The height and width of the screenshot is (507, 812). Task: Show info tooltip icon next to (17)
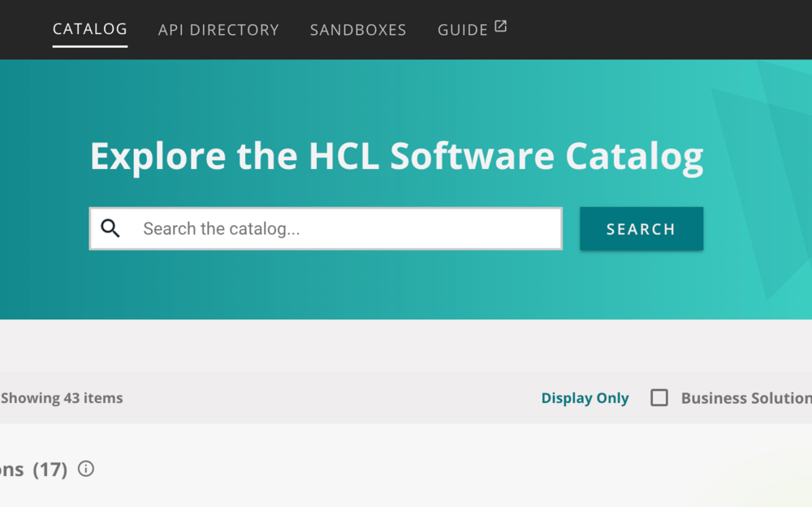(86, 469)
